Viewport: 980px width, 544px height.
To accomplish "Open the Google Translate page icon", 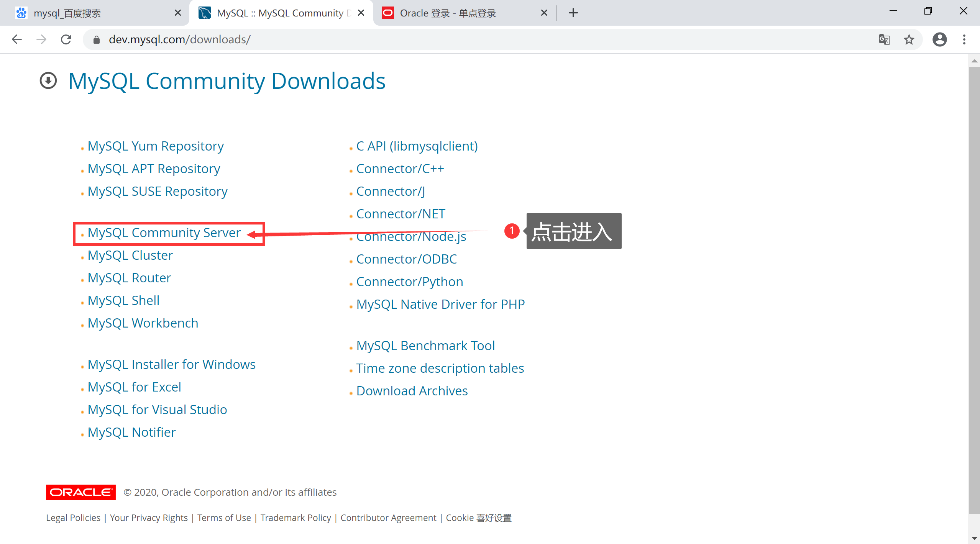I will pos(884,39).
